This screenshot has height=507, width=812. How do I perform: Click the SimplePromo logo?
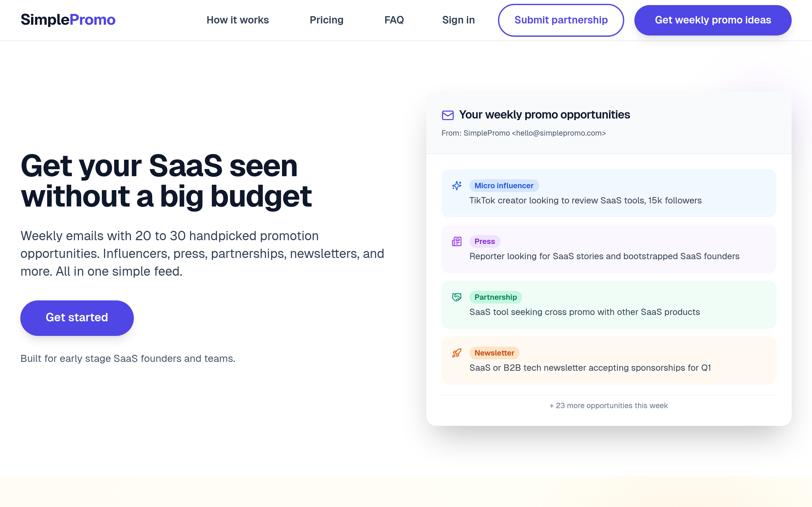[68, 20]
